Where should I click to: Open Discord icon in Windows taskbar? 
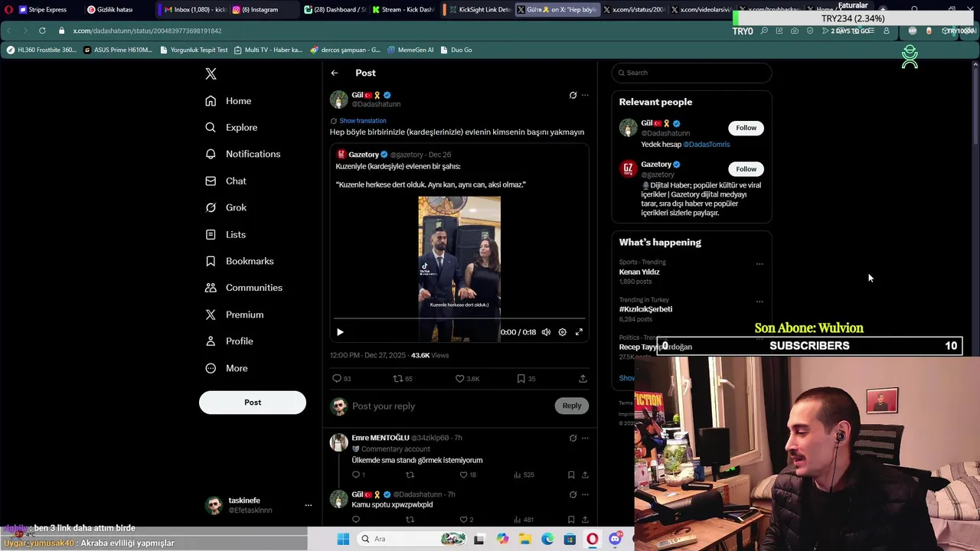(615, 539)
